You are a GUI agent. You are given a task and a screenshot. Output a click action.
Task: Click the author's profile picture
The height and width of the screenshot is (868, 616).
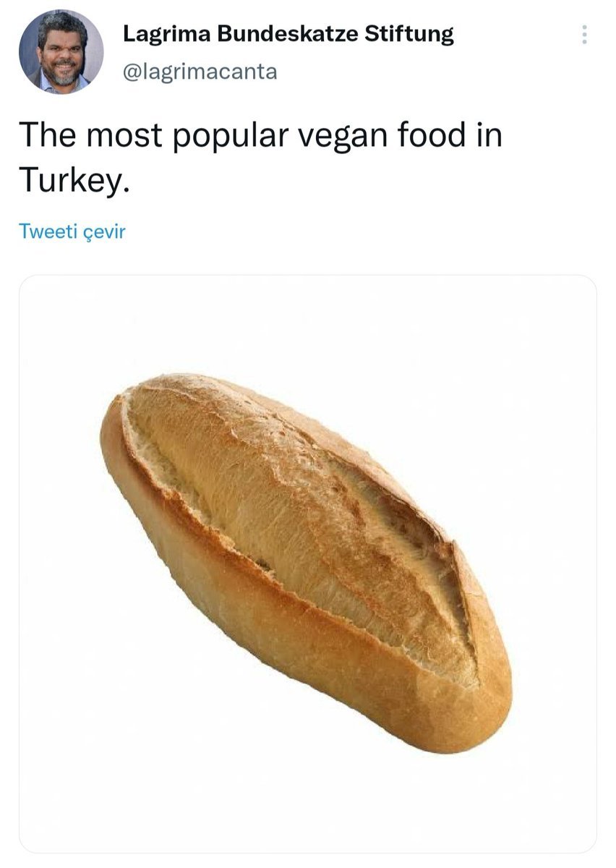(61, 52)
